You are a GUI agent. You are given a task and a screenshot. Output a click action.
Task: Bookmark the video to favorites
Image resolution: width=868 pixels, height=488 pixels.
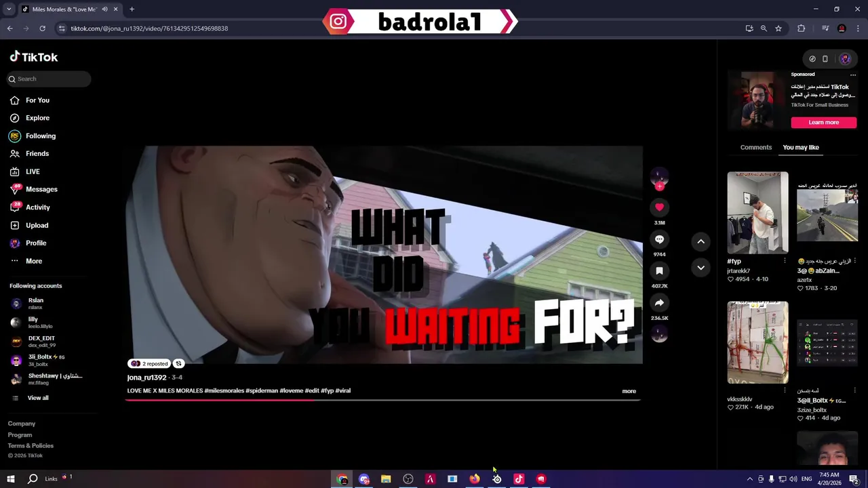click(x=659, y=271)
